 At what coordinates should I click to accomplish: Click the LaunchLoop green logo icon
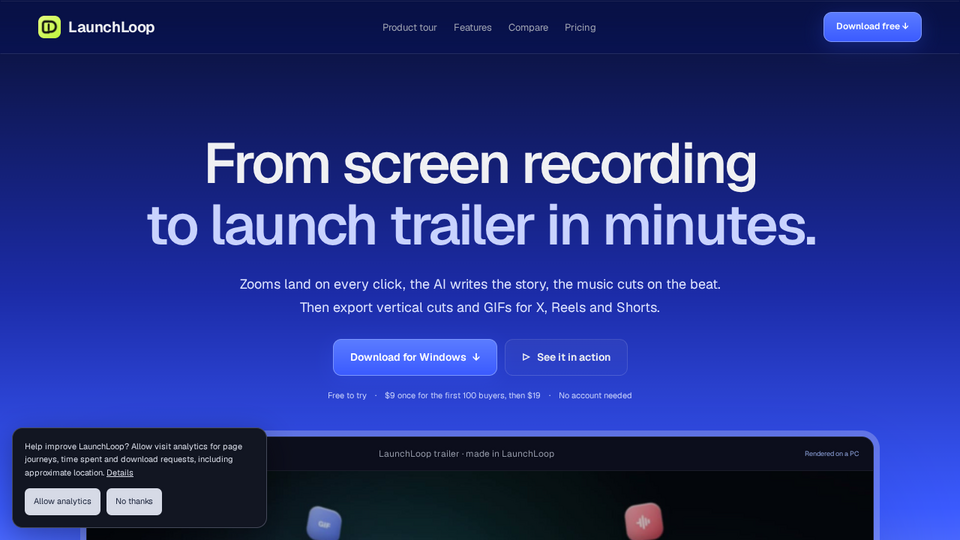pyautogui.click(x=50, y=27)
